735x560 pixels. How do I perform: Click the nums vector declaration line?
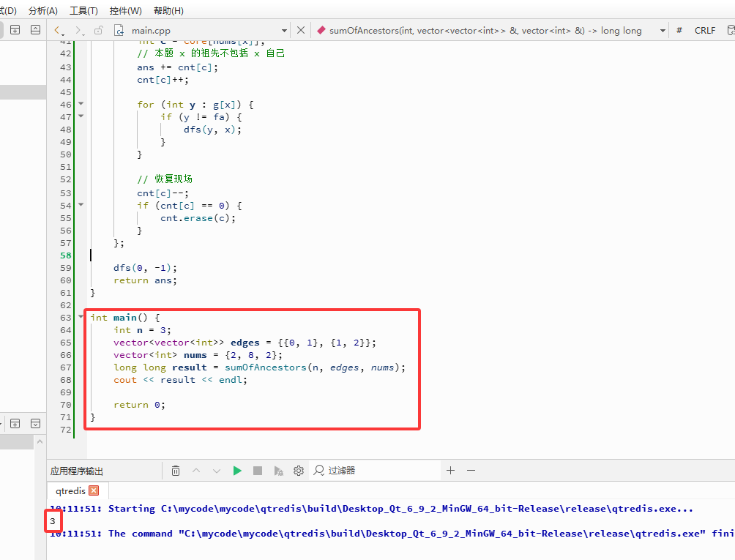coord(198,355)
